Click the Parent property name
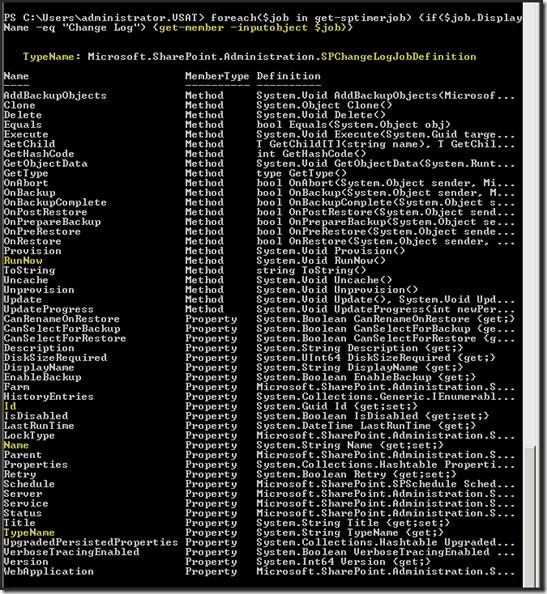This screenshot has height=594, width=547. point(23,455)
